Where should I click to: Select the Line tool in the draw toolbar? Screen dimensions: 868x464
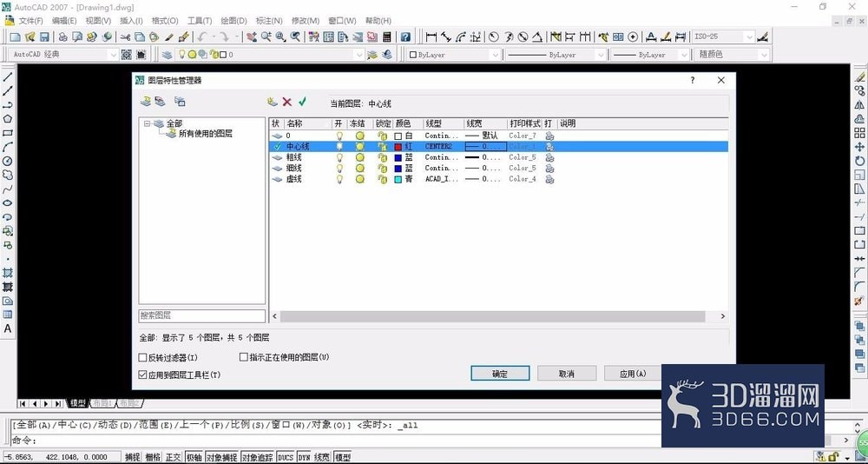[x=8, y=76]
